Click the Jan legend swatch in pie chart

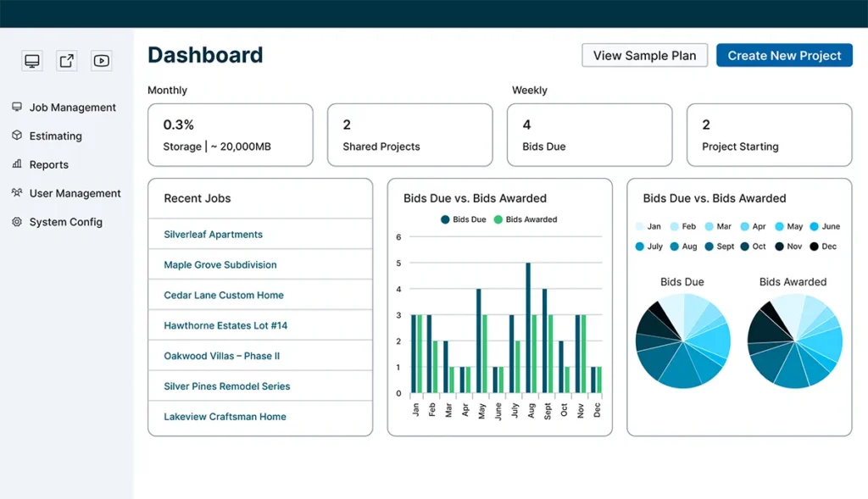[x=640, y=226]
